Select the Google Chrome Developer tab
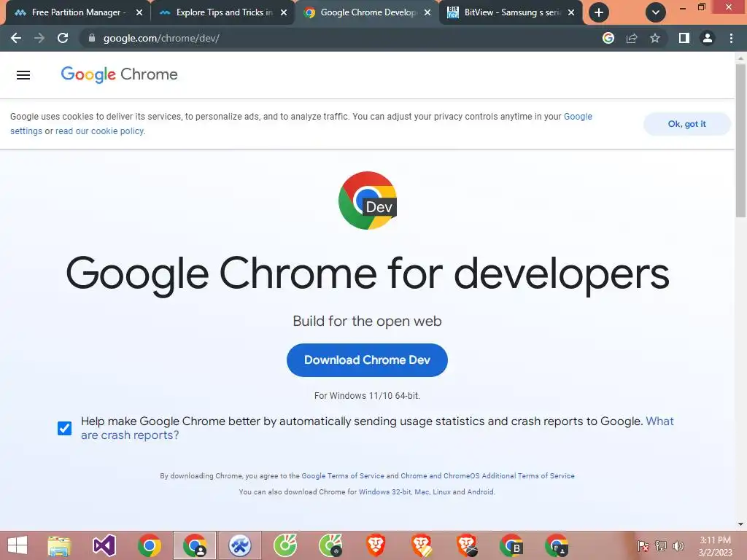The image size is (747, 560). pos(367,12)
